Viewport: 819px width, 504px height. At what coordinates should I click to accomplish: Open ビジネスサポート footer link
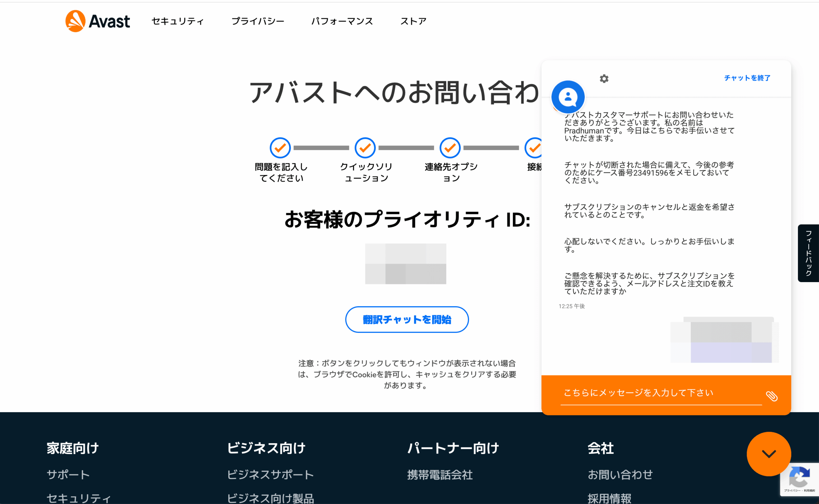tap(270, 474)
